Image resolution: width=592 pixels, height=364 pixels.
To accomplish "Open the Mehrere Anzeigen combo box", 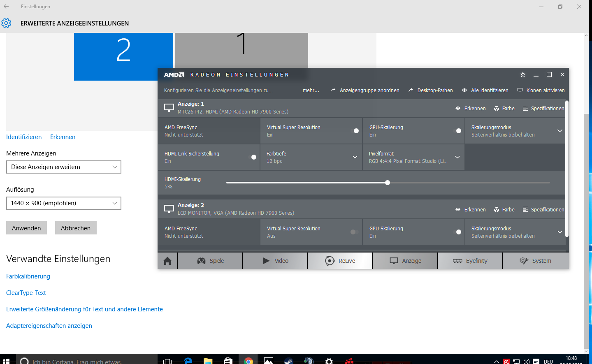I will (x=64, y=167).
